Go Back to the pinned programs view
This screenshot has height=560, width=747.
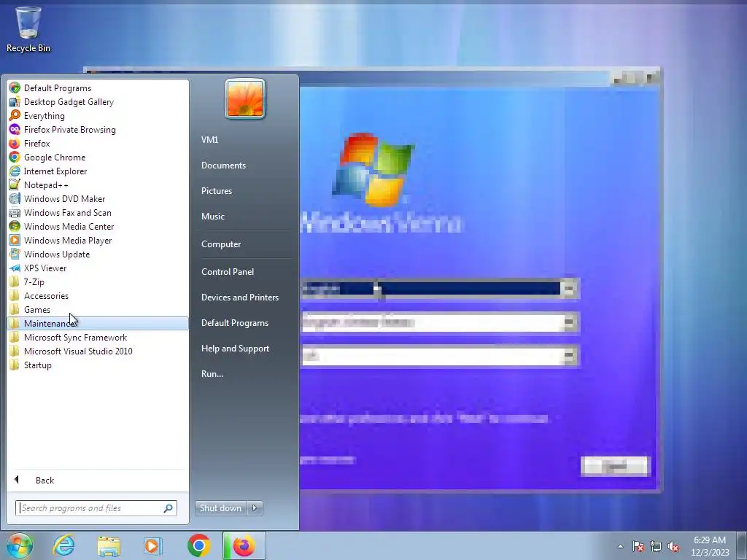click(98, 480)
